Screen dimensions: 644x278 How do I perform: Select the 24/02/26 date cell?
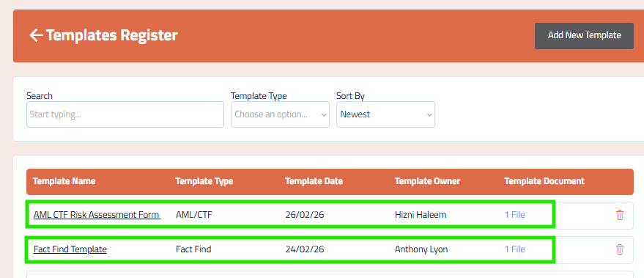coord(305,249)
